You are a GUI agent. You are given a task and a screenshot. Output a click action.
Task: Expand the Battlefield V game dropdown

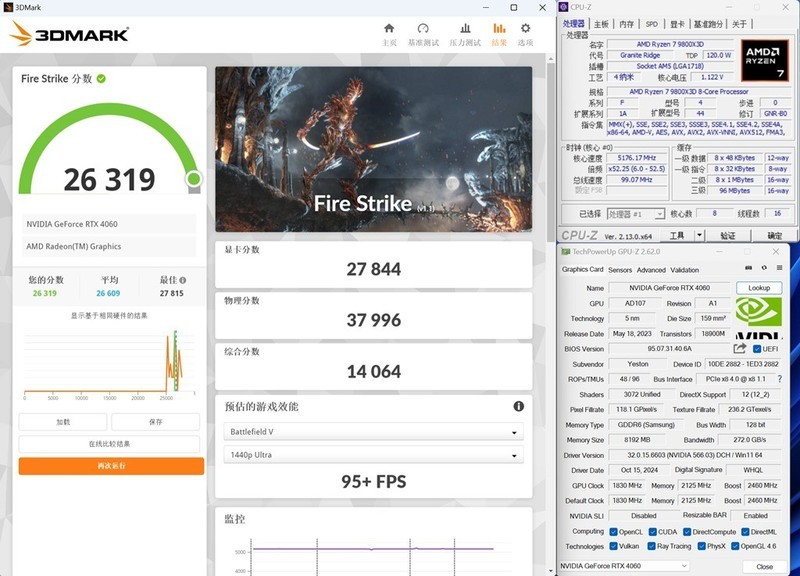[372, 432]
